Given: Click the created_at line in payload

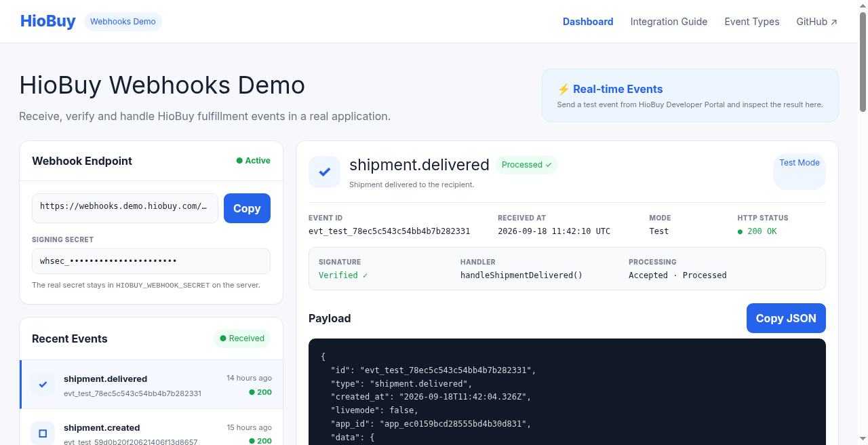Looking at the screenshot, I should click(x=431, y=397).
